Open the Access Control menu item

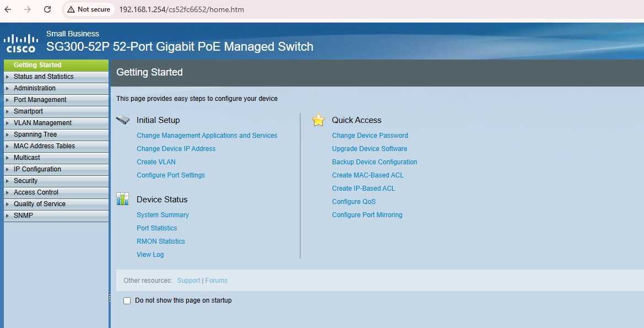56,192
